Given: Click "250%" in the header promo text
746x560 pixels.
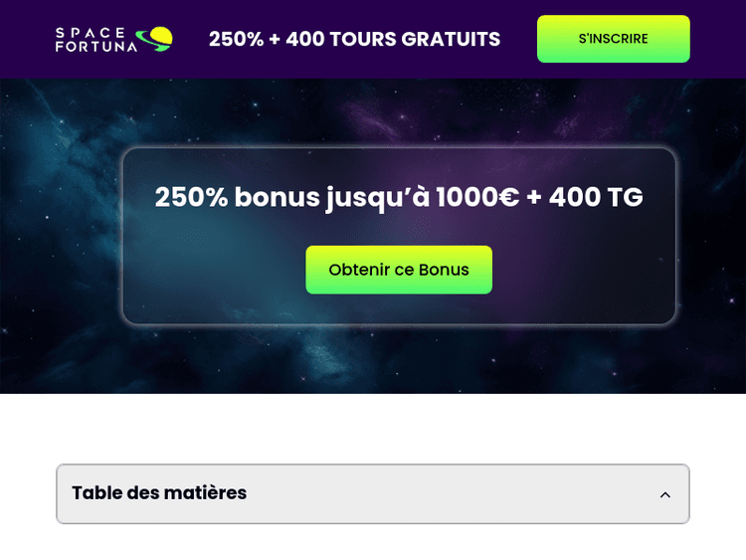Looking at the screenshot, I should point(235,40).
